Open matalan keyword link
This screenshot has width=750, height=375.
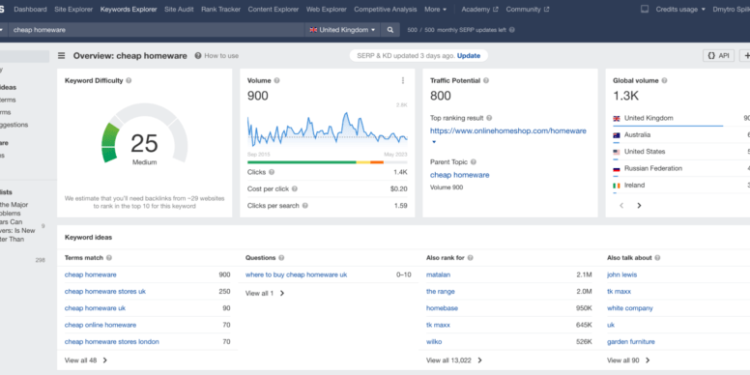438,275
